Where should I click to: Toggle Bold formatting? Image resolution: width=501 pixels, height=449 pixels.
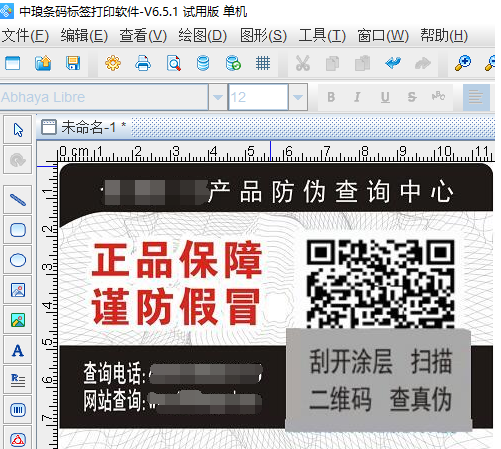point(331,97)
